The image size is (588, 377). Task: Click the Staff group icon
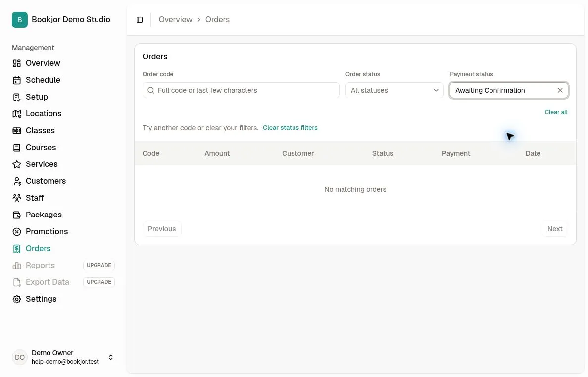(x=17, y=198)
